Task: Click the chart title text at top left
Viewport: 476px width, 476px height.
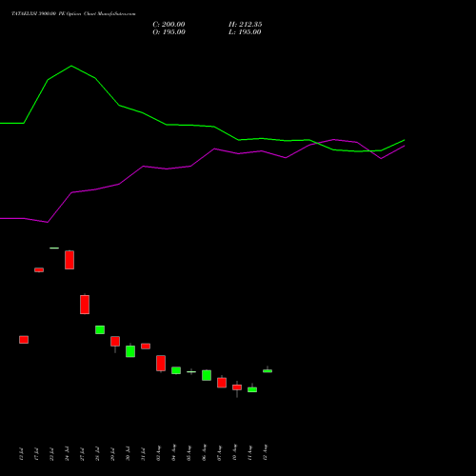Action: pos(73,13)
